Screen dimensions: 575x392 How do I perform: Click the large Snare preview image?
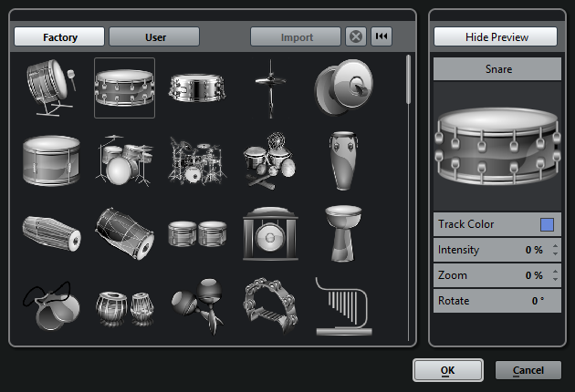pos(497,146)
